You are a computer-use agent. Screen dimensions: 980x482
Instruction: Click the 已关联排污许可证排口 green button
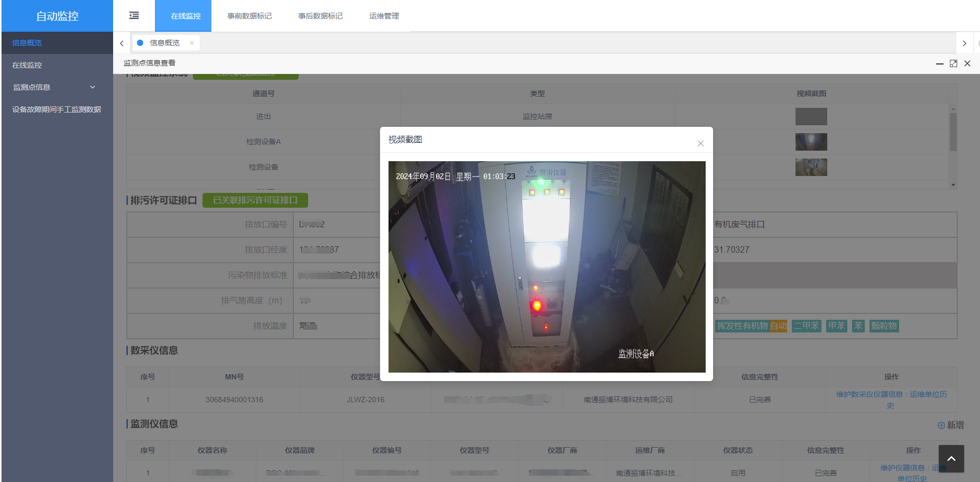[x=255, y=200]
